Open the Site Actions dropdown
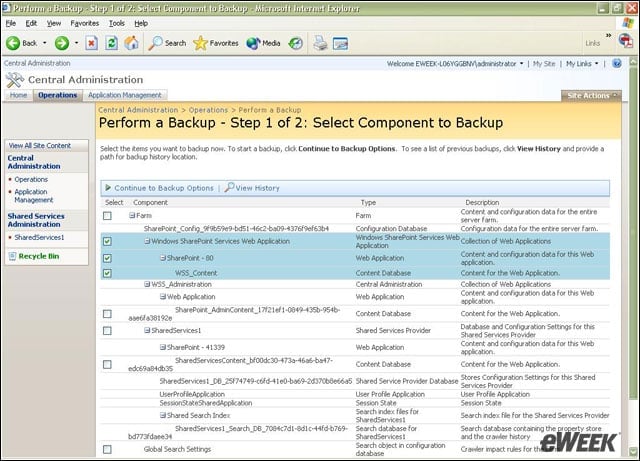Image resolution: width=640 pixels, height=461 pixels. tap(591, 96)
